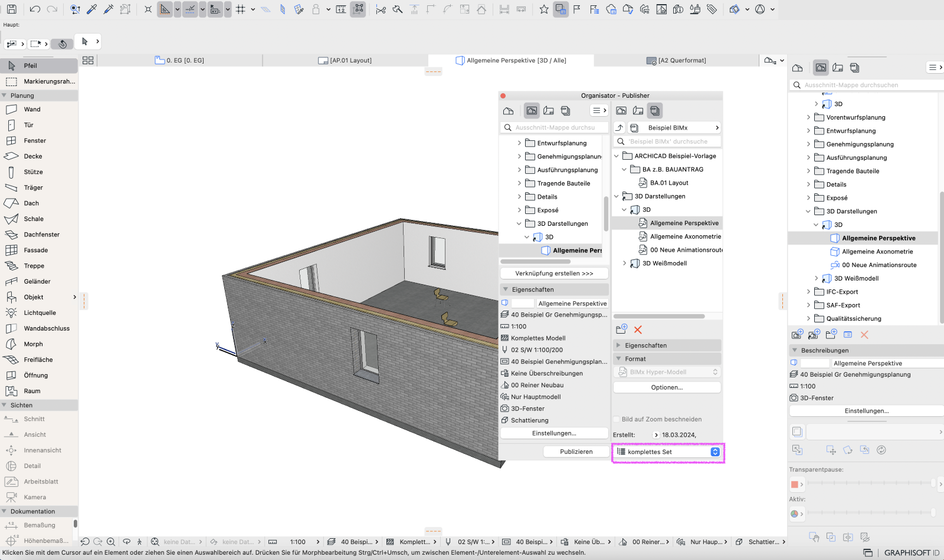Select the Lichtquelle tool
The height and width of the screenshot is (560, 944).
pos(39,313)
